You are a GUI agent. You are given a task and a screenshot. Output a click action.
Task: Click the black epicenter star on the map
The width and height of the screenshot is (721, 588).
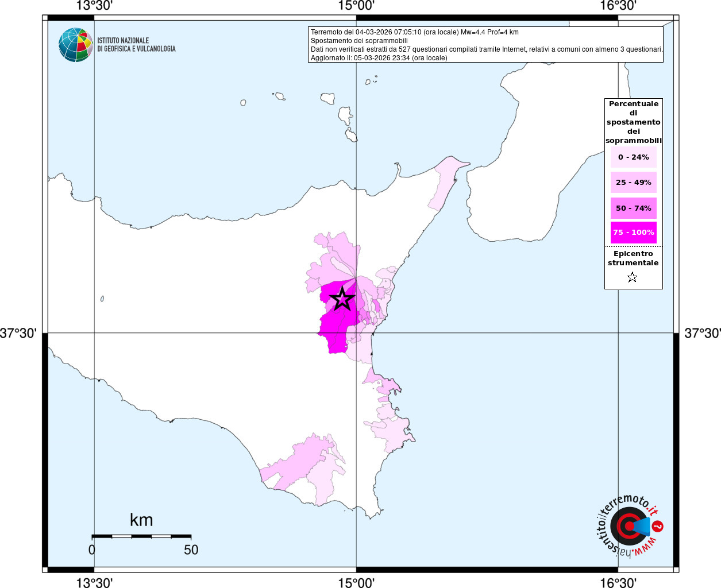point(342,299)
